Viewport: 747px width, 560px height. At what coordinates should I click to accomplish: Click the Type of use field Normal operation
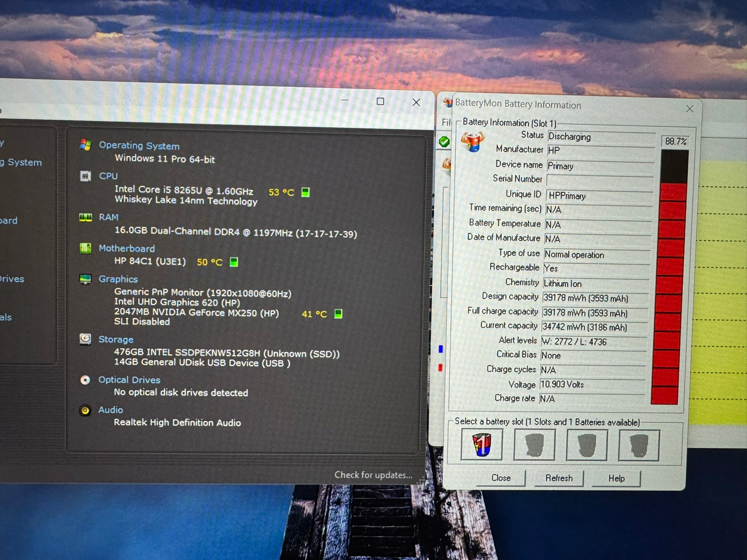click(x=597, y=254)
